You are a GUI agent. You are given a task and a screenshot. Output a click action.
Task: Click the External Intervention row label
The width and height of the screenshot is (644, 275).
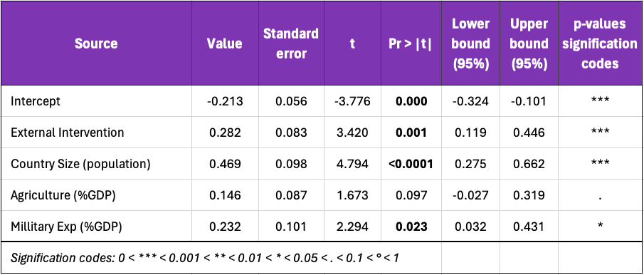(68, 133)
